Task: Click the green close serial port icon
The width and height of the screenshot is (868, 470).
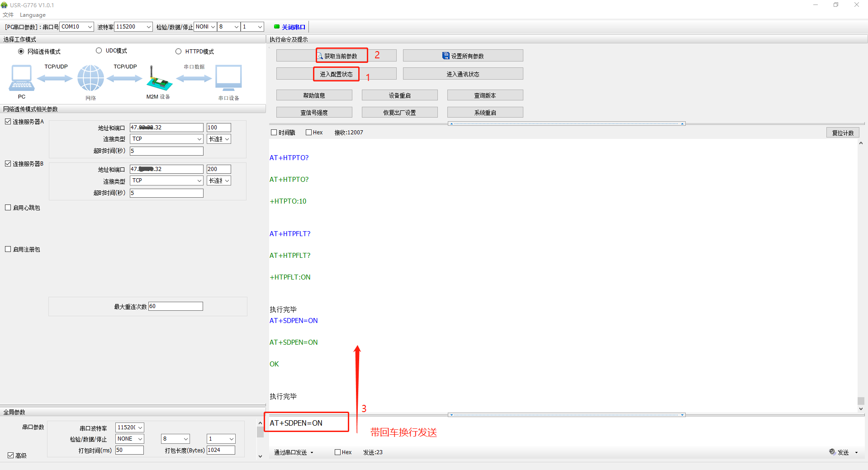Action: pos(277,27)
